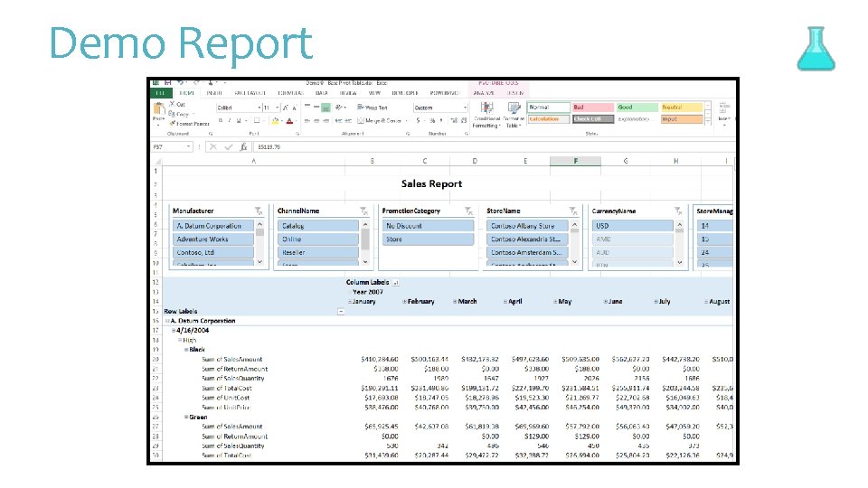This screenshot has width=868, height=488.
Task: Toggle the USD currency slicer item
Action: [x=632, y=226]
